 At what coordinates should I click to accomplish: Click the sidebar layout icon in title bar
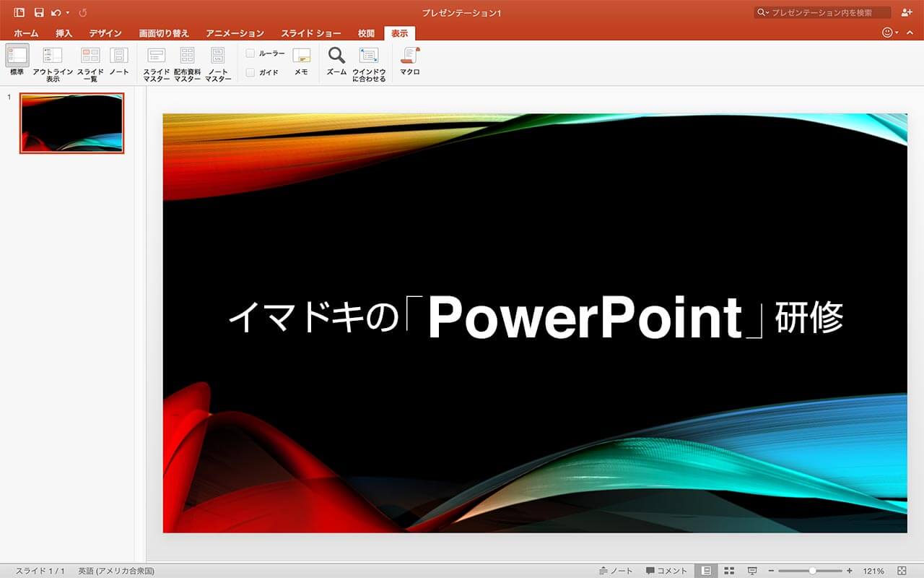click(19, 13)
